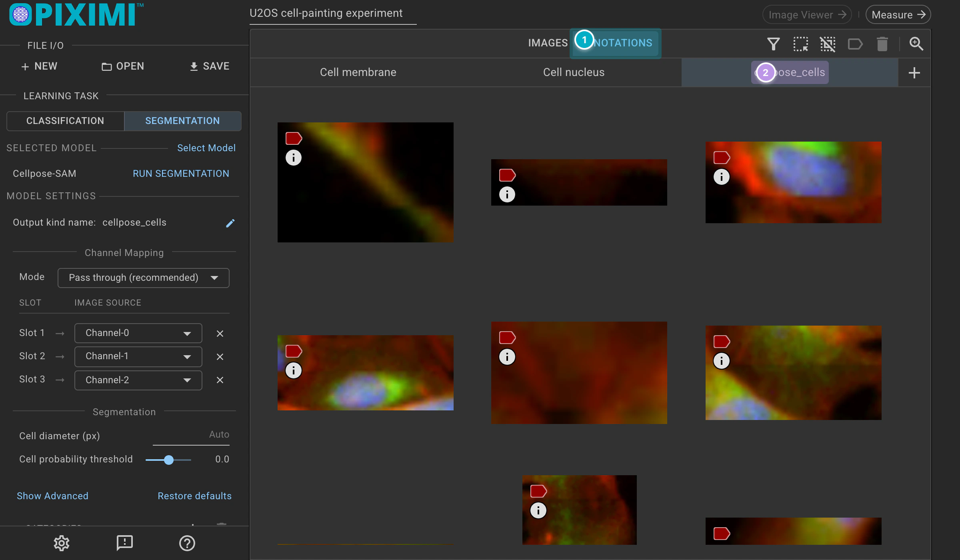
Task: Select the plain dark red thumbnail in middle row
Action: 579,373
